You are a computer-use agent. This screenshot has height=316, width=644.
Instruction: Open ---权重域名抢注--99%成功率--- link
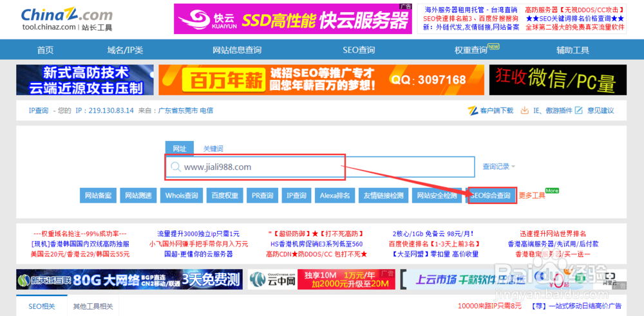(x=80, y=234)
